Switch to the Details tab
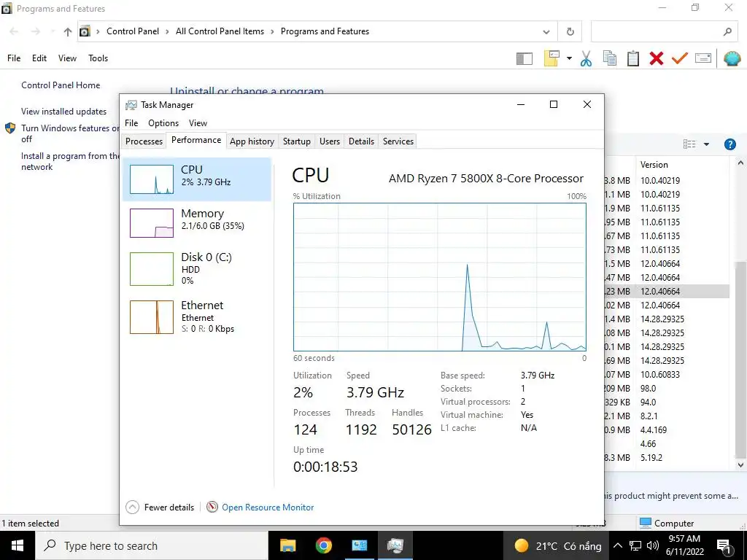Image resolution: width=747 pixels, height=560 pixels. (x=361, y=141)
